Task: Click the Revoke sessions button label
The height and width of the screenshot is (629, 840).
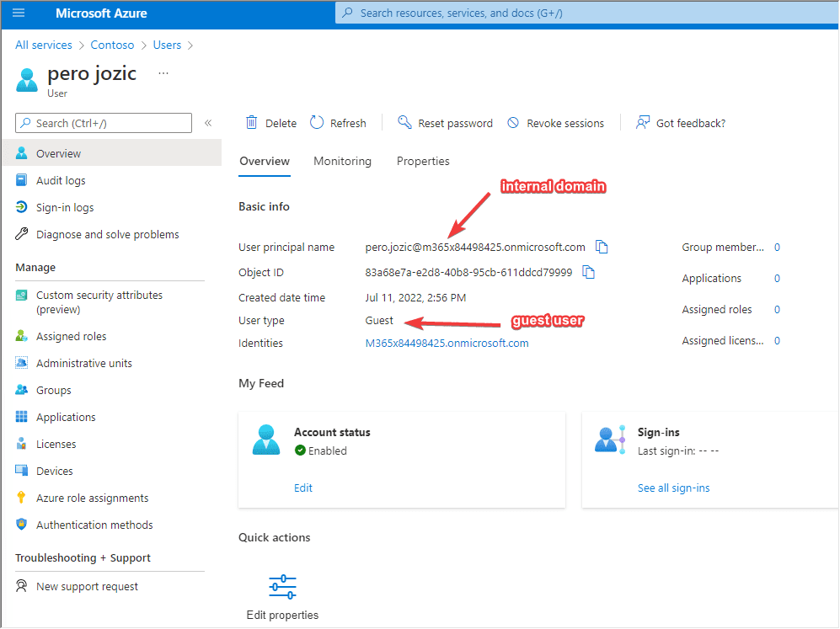Action: pyautogui.click(x=565, y=123)
